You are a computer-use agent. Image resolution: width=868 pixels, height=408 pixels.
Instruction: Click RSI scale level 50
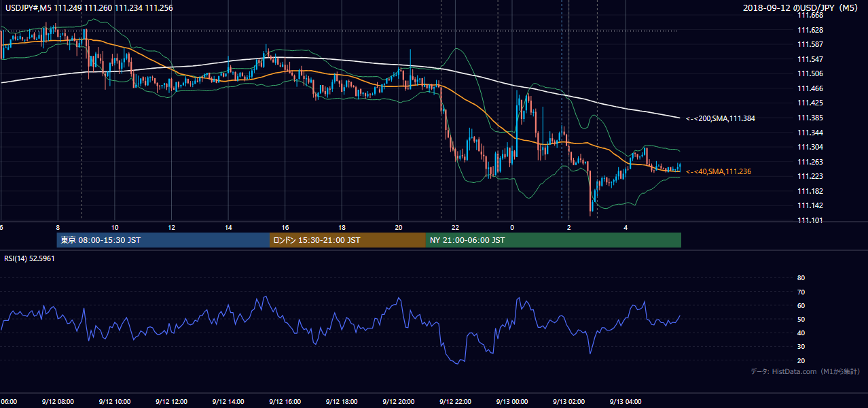coord(801,319)
